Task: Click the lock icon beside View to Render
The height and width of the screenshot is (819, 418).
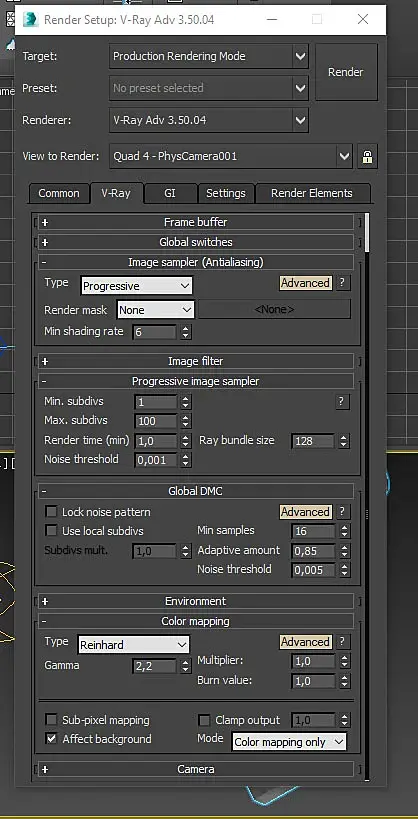Action: coord(367,156)
